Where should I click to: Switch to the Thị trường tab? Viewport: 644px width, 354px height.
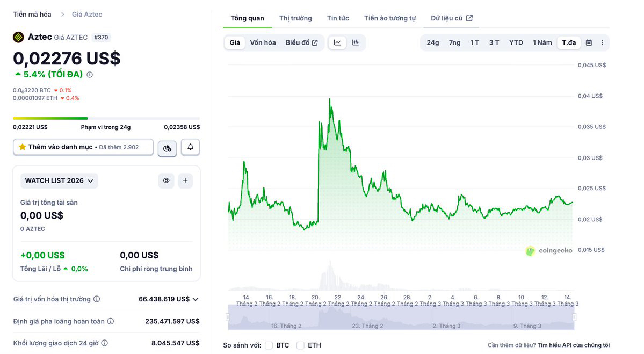click(295, 18)
